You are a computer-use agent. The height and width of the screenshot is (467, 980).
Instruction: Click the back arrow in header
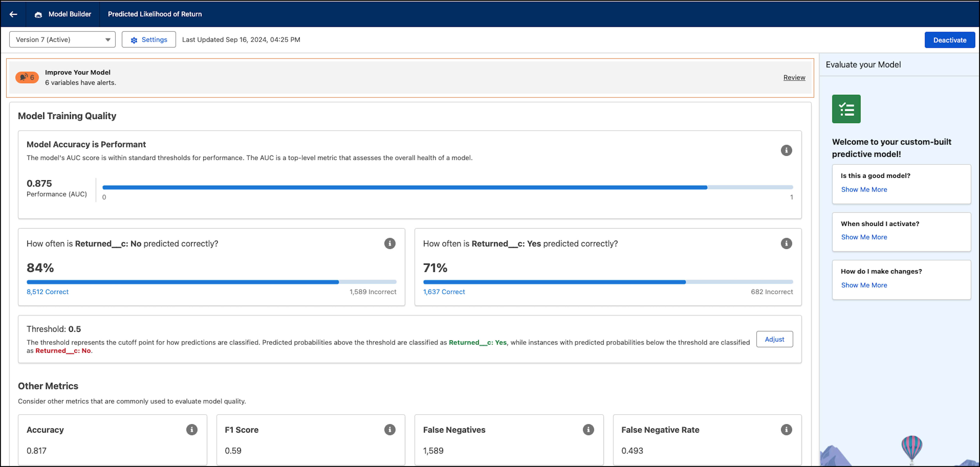click(x=13, y=14)
